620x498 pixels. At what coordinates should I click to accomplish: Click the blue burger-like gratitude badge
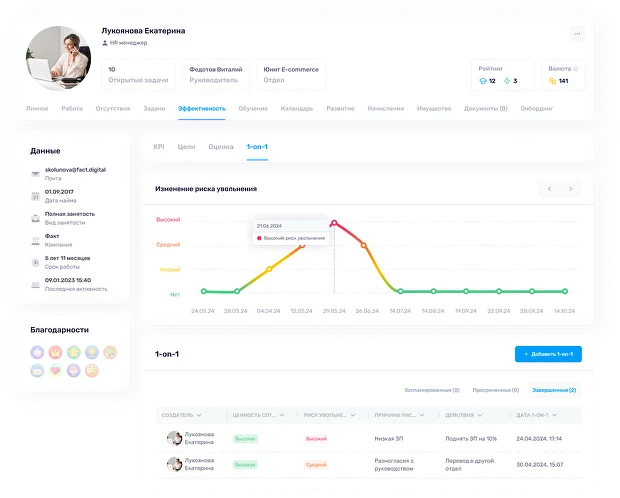(37, 371)
